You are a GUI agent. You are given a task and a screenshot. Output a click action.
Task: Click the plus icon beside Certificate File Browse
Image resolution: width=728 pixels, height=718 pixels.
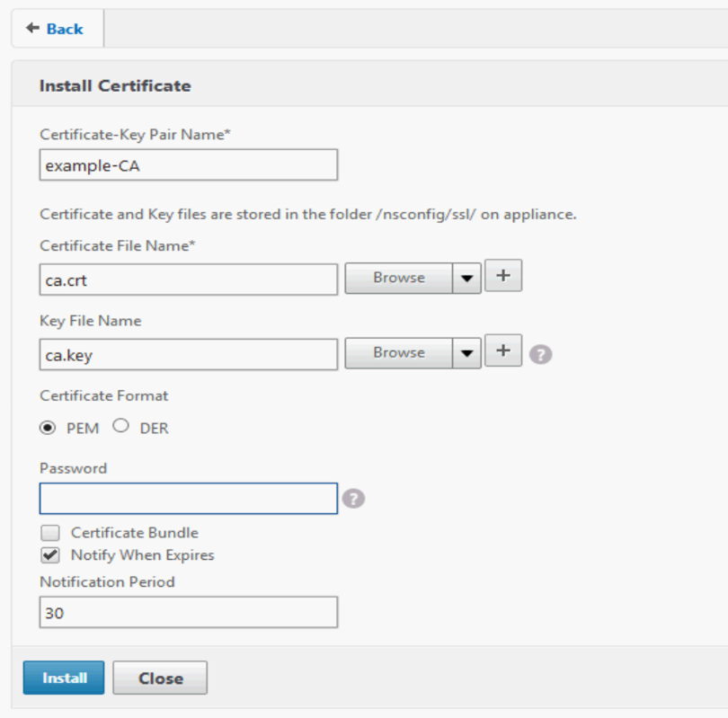point(503,277)
